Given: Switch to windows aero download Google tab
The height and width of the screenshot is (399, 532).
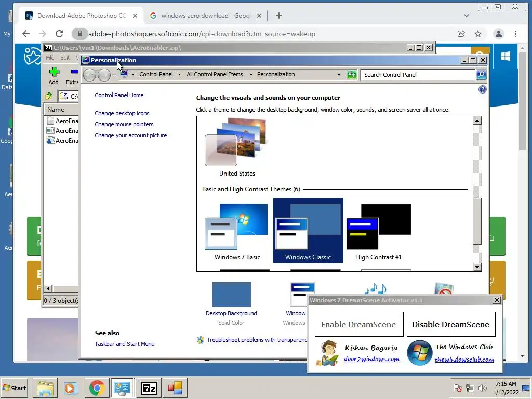Looking at the screenshot, I should tap(205, 16).
